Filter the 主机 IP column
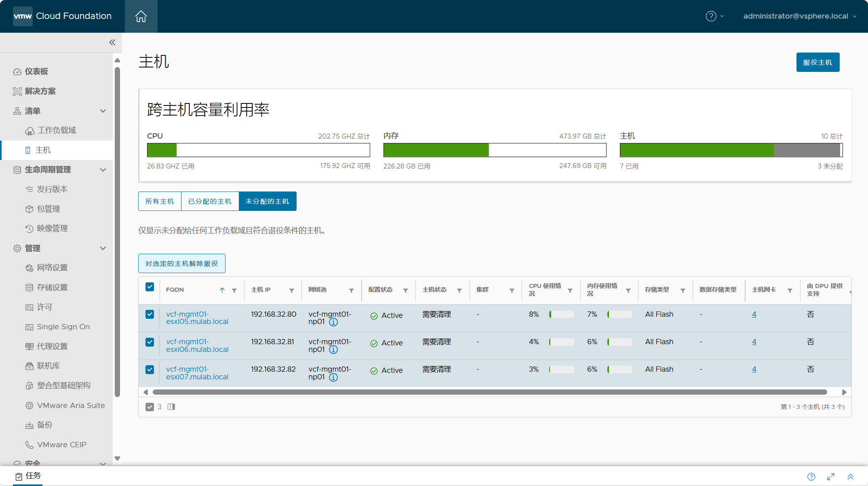The height and width of the screenshot is (486, 868). 292,290
